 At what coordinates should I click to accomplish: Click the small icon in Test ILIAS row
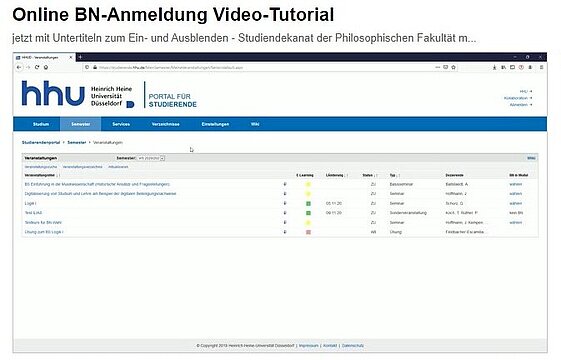pyautogui.click(x=285, y=213)
